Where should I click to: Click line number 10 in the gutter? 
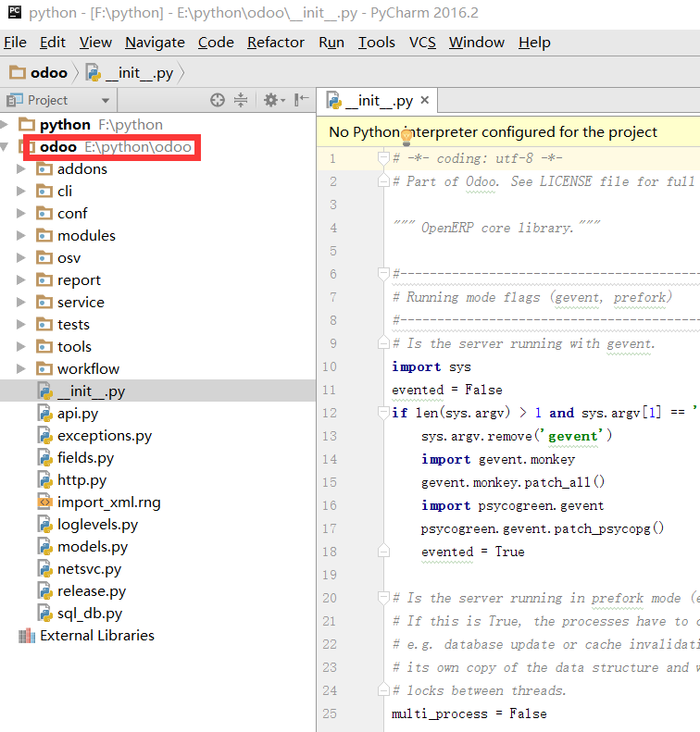click(330, 367)
